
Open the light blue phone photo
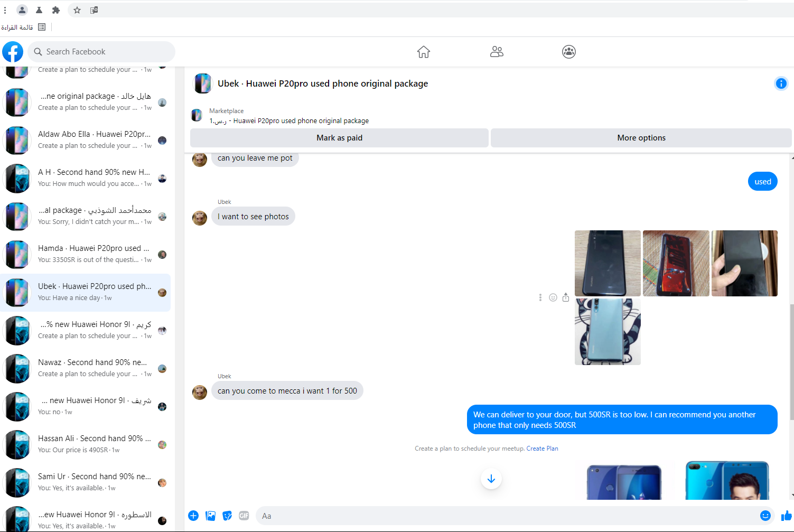[608, 332]
